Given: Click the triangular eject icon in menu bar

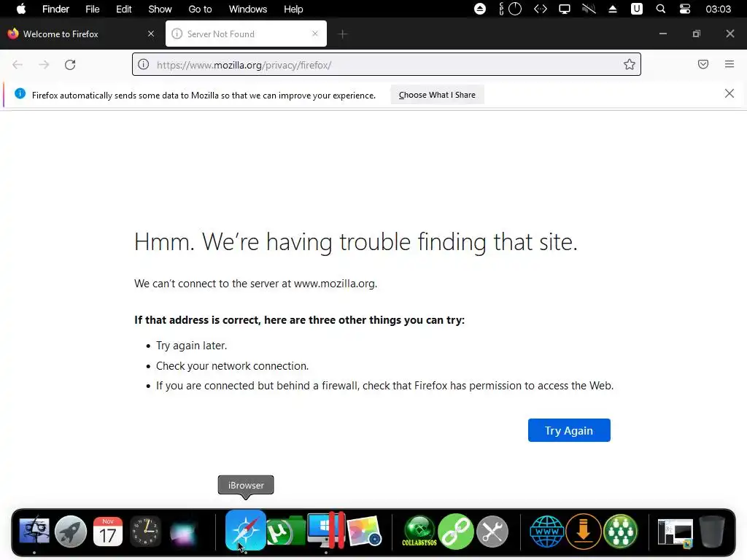Looking at the screenshot, I should pos(613,9).
